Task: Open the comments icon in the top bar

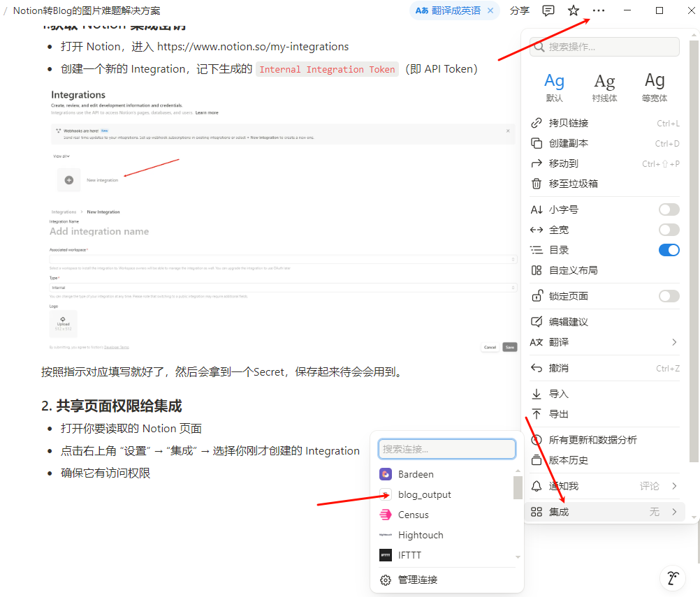Action: pyautogui.click(x=548, y=10)
